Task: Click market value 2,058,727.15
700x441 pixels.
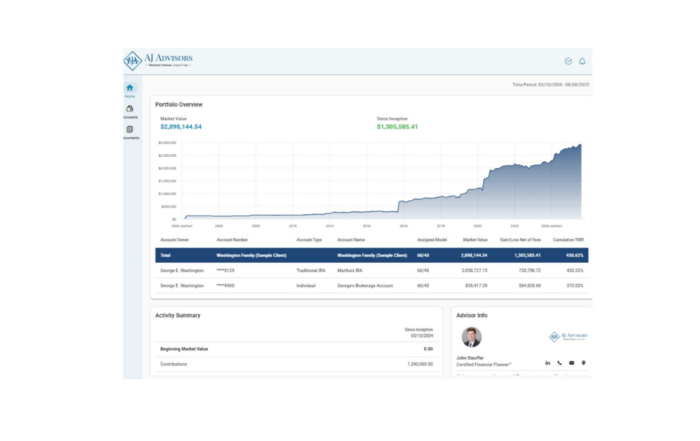Action: pos(475,270)
